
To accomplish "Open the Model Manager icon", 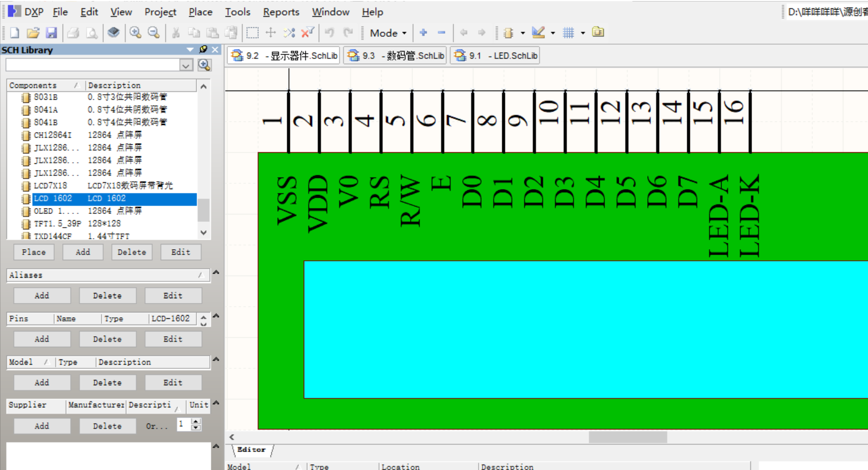I will point(598,33).
